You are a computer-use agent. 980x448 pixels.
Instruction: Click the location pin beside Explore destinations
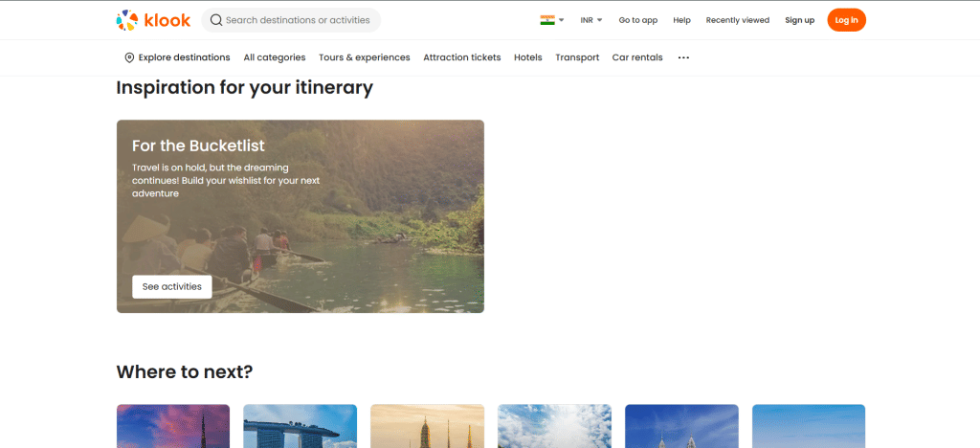pyautogui.click(x=129, y=57)
